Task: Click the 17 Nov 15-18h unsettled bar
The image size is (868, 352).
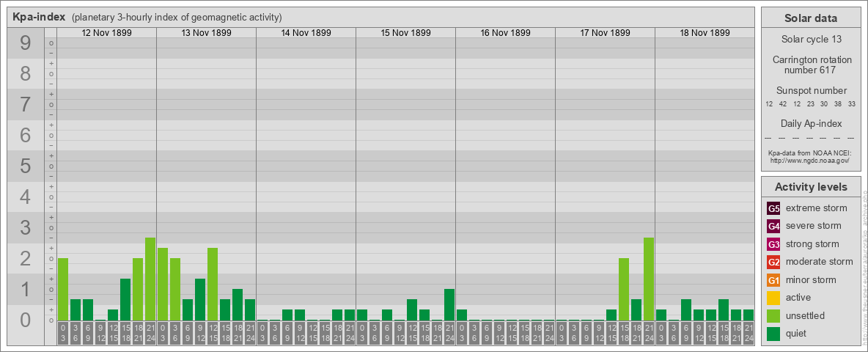Action: pyautogui.click(x=623, y=290)
